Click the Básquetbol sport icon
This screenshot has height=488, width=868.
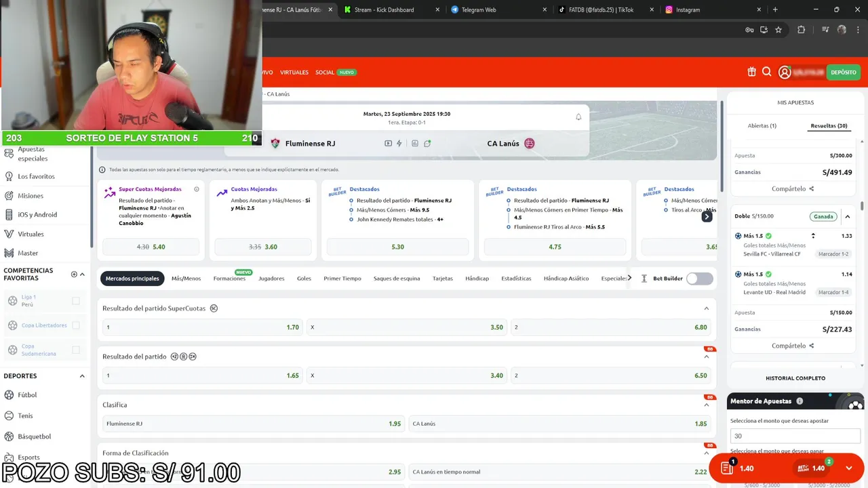[x=9, y=436]
